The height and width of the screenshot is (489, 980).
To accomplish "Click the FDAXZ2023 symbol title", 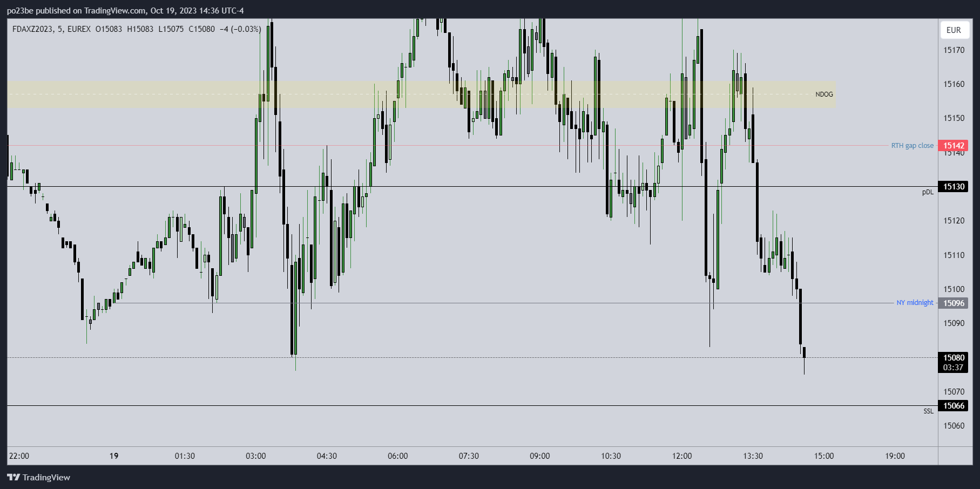I will tap(32, 29).
